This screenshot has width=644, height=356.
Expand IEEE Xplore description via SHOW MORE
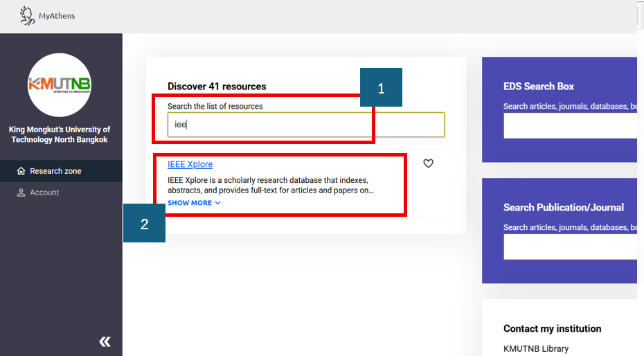[190, 203]
